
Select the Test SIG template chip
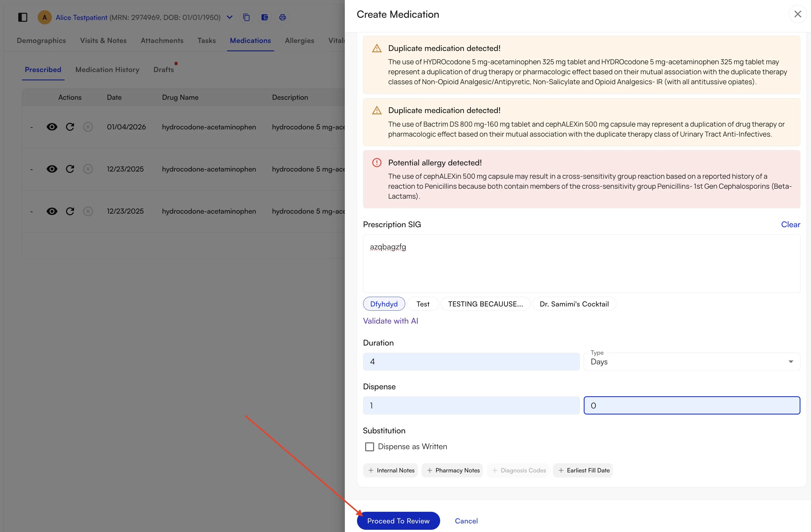tap(423, 304)
